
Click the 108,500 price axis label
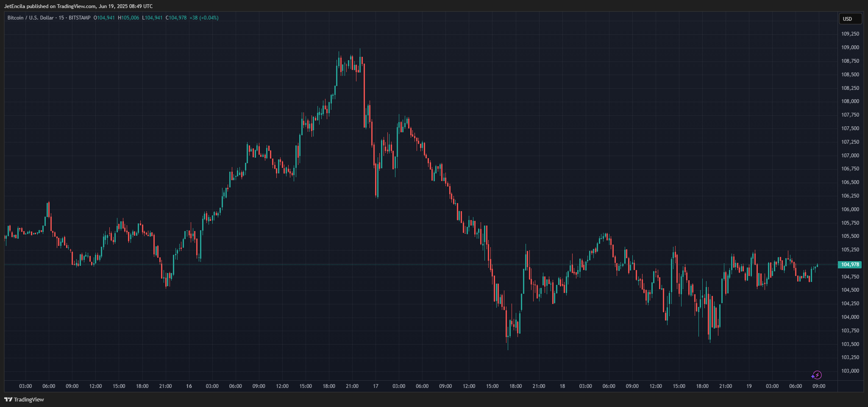click(x=850, y=75)
